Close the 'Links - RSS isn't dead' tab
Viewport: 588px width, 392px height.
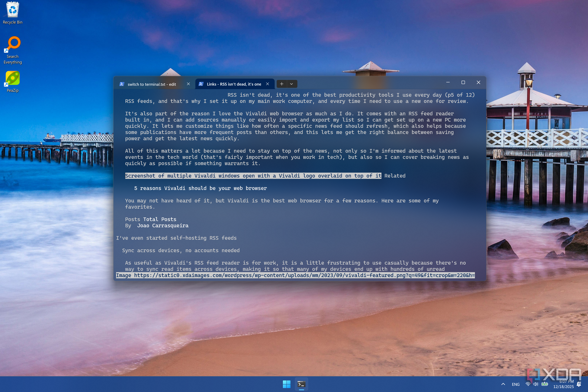click(267, 84)
